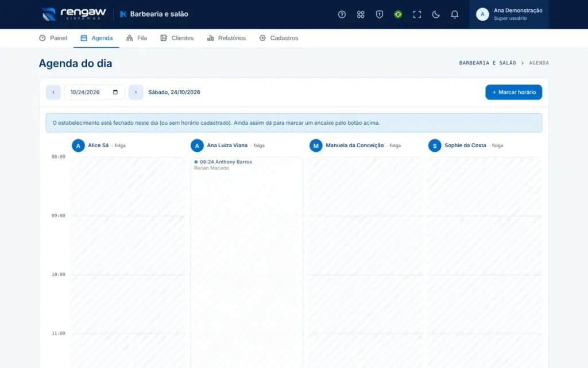Image resolution: width=588 pixels, height=368 pixels.
Task: Click the Marcar horário button
Action: [514, 92]
